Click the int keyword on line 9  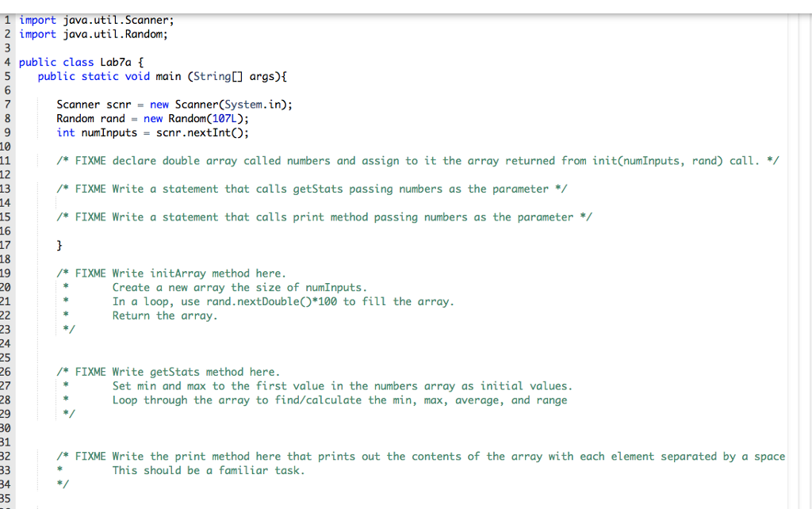point(65,132)
